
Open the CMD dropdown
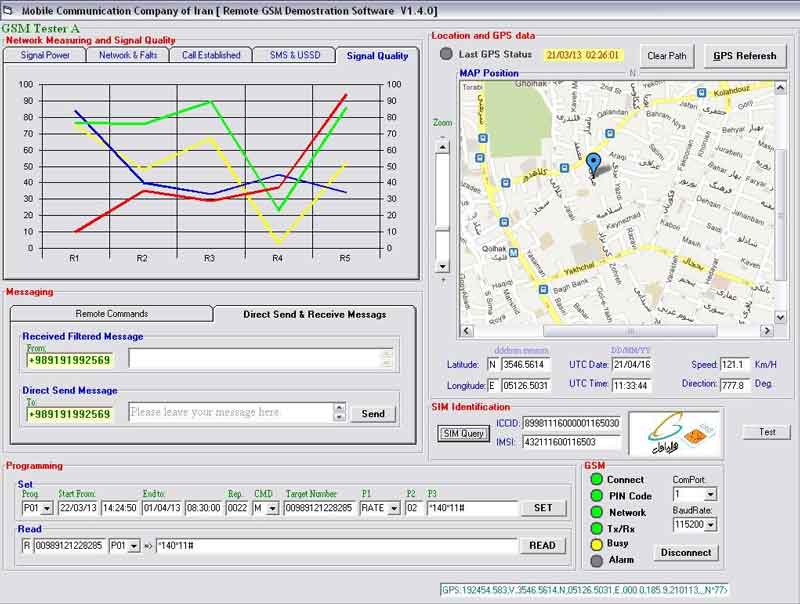coord(272,508)
